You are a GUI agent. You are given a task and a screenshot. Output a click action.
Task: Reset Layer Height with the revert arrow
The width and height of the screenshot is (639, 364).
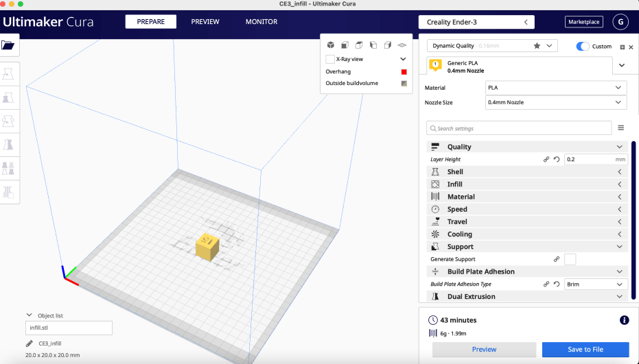pos(557,160)
